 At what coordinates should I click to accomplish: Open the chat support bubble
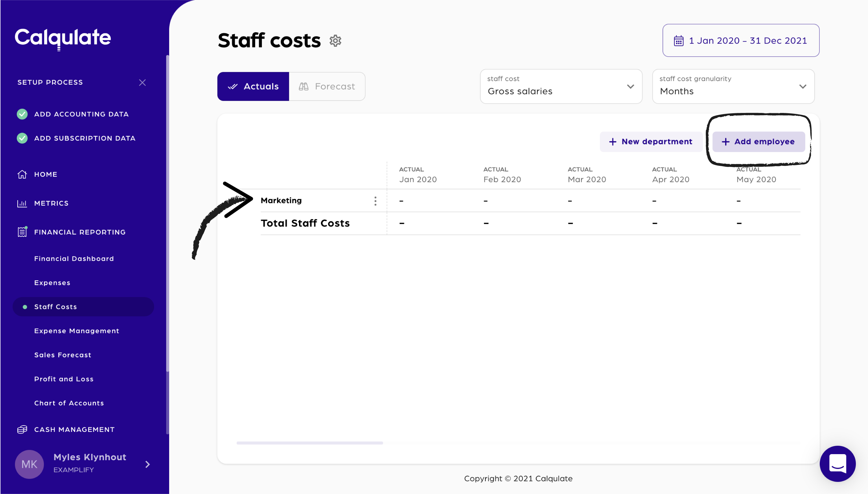click(837, 463)
